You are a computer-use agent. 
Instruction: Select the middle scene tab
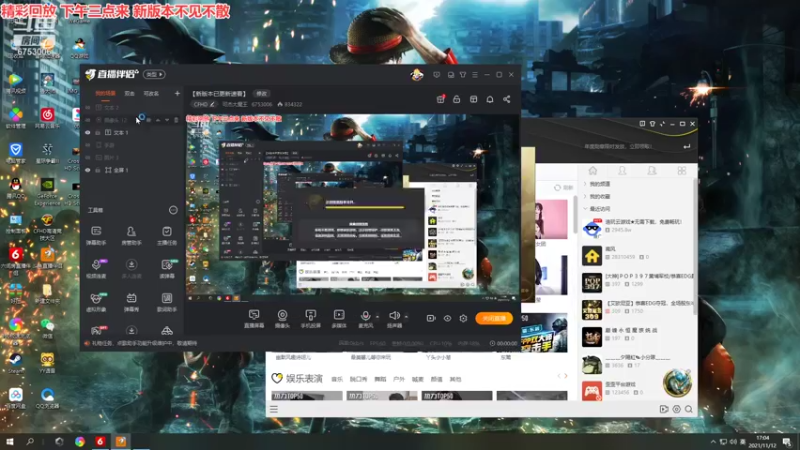[x=130, y=94]
